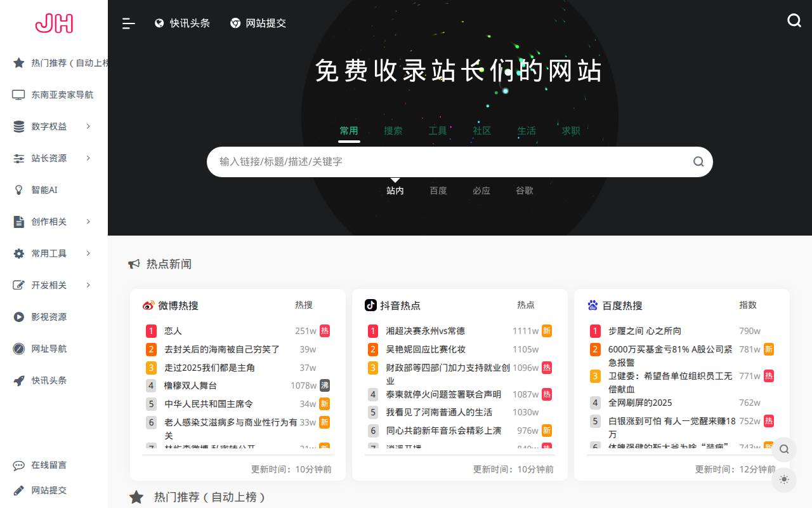
Task: Click the JH logo icon
Action: (x=54, y=23)
